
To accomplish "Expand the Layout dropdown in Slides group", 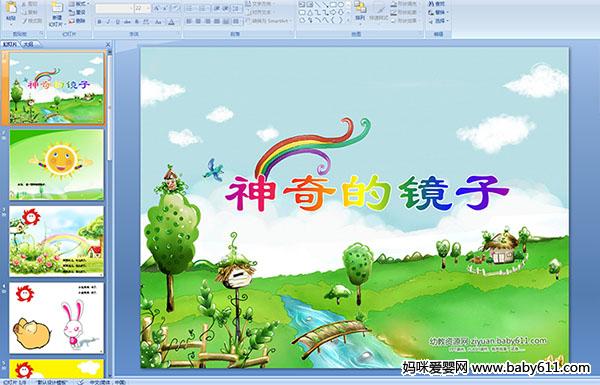I will [x=79, y=4].
